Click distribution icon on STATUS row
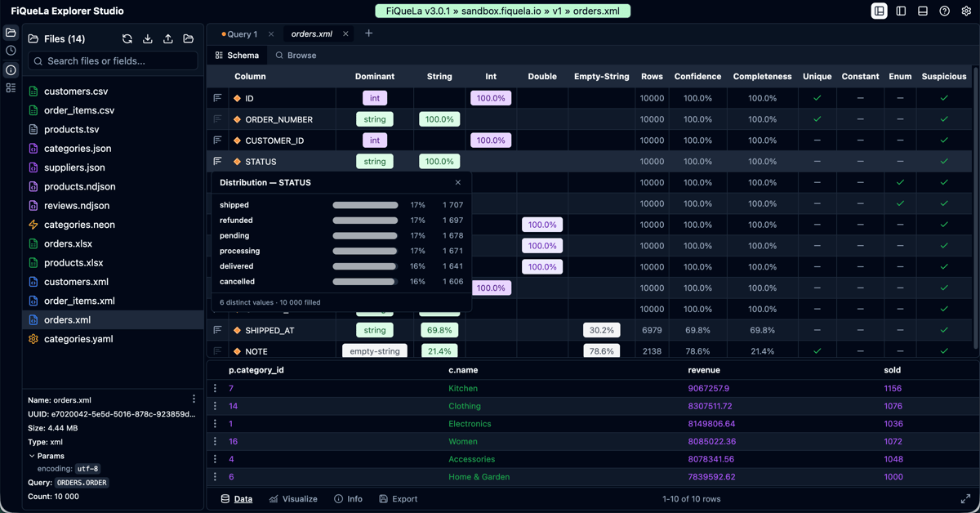Screen dimensions: 980x513 coord(217,162)
